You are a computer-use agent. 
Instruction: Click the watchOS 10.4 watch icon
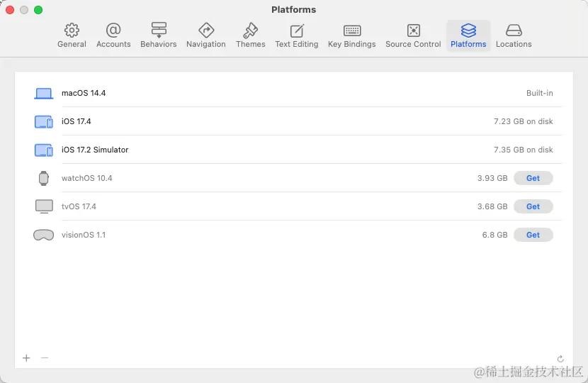click(43, 178)
